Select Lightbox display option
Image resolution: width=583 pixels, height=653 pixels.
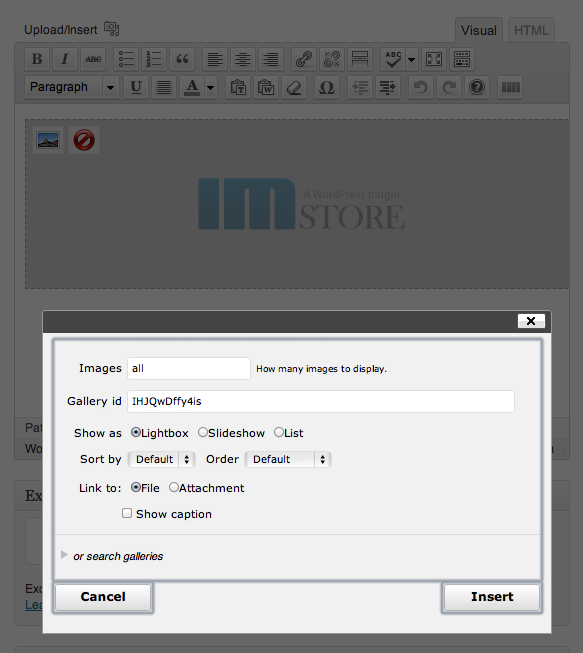tap(135, 432)
